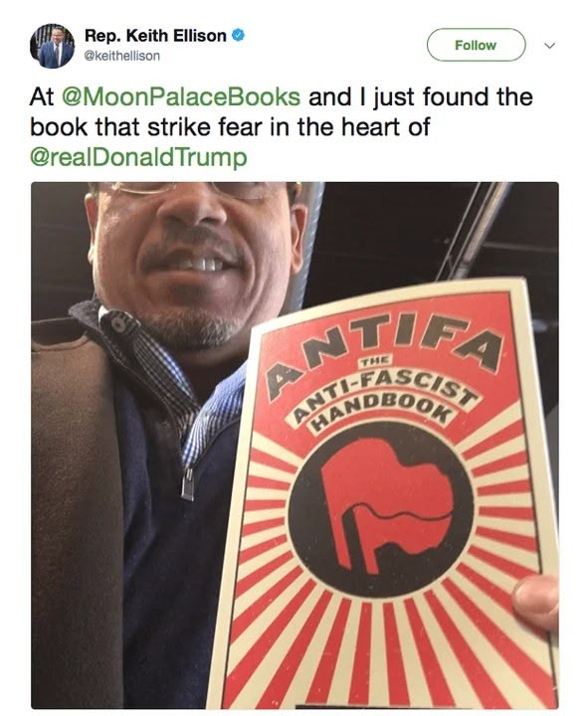Click the "ANTIFA" title on the book cover
Screen dimensions: 588x716
pyautogui.click(x=385, y=352)
